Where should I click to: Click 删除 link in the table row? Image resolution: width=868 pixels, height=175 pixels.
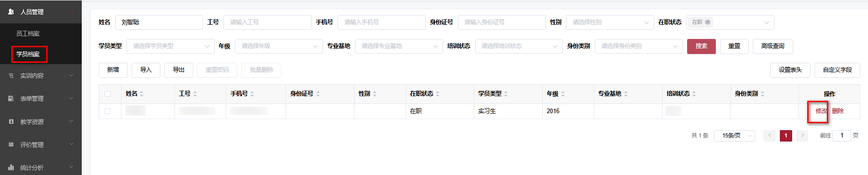click(838, 111)
